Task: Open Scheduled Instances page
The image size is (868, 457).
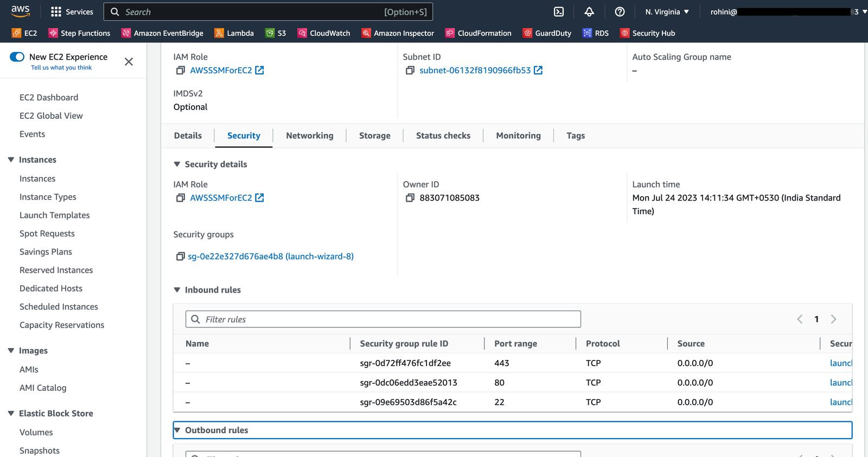Action: (x=59, y=307)
